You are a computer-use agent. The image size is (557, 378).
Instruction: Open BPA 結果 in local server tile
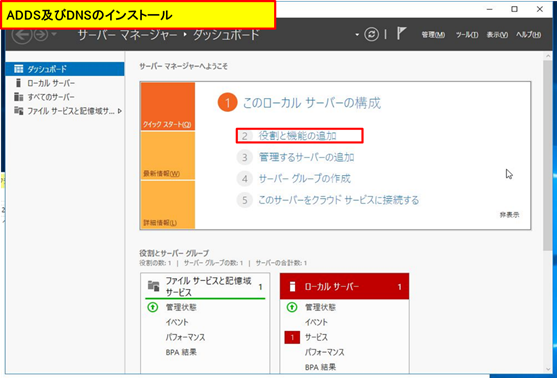(320, 367)
